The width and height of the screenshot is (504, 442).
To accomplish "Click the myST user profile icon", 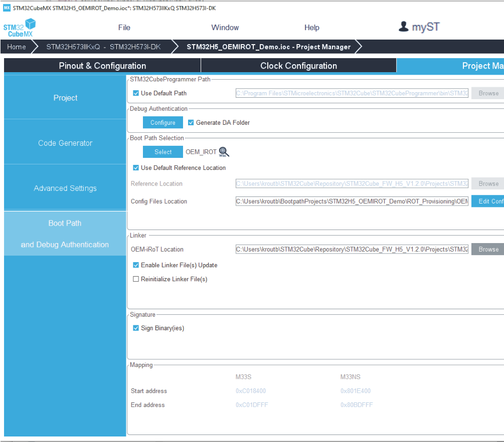I will (x=403, y=27).
